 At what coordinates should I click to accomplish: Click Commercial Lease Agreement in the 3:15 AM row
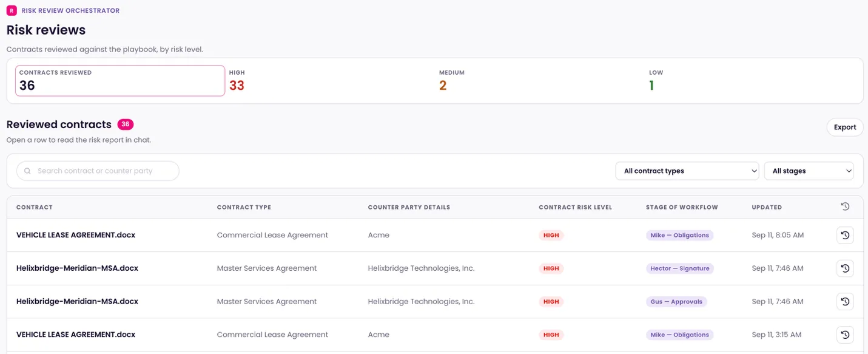[x=272, y=335]
